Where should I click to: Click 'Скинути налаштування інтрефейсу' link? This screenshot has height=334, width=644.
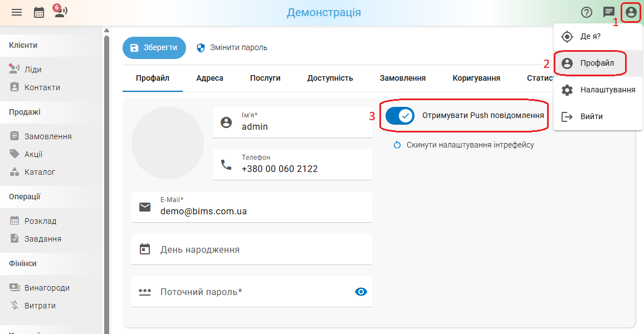[464, 145]
